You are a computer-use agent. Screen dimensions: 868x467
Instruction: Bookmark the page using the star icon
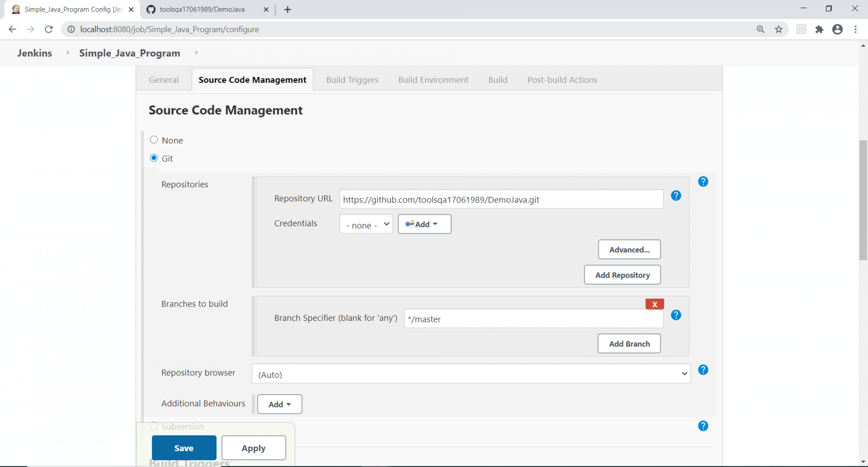(x=778, y=29)
